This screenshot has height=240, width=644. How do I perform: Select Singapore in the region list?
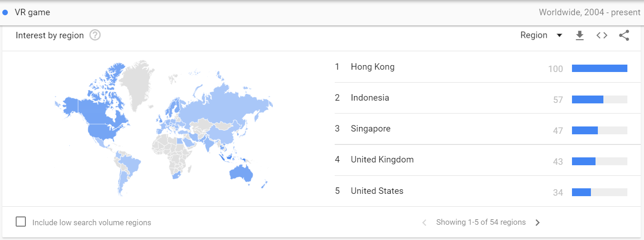tap(370, 129)
